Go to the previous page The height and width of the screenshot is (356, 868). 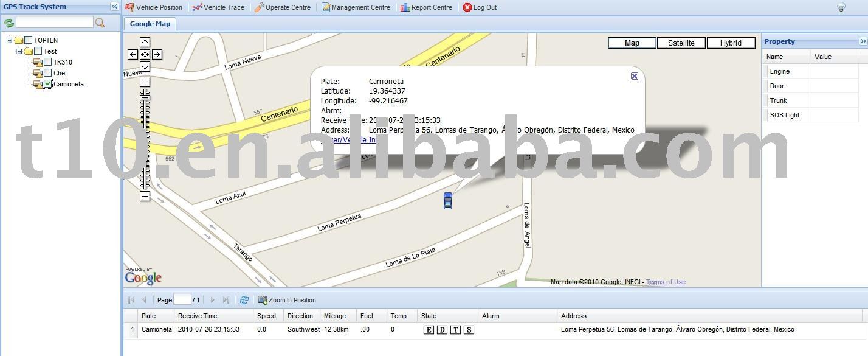pos(144,300)
